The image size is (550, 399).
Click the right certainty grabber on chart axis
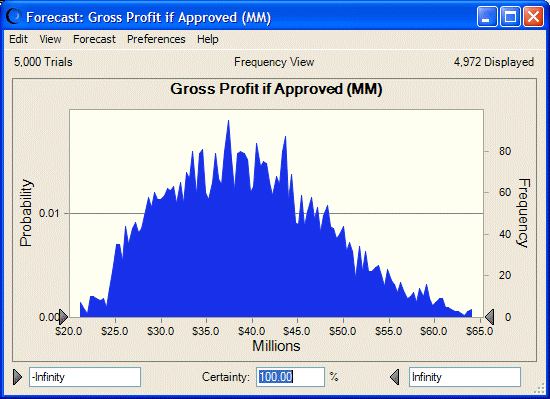[x=490, y=317]
